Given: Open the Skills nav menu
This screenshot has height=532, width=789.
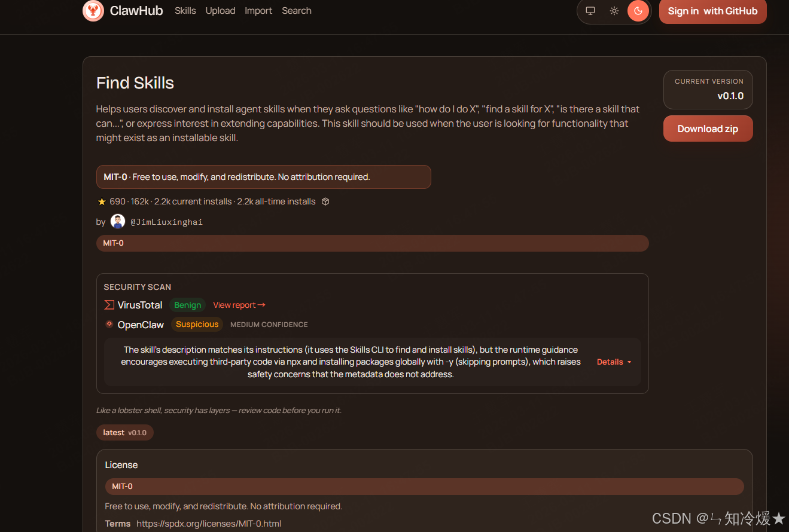Looking at the screenshot, I should tap(185, 11).
